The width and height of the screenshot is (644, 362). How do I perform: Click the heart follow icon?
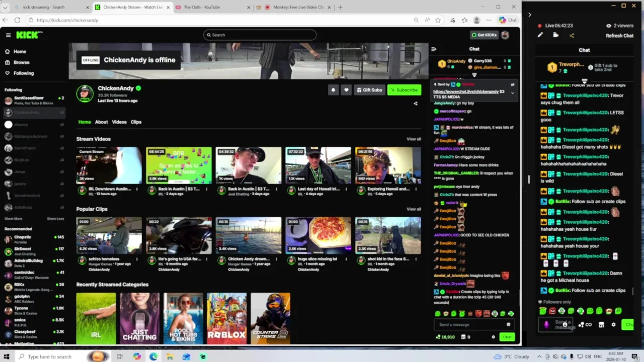point(346,90)
